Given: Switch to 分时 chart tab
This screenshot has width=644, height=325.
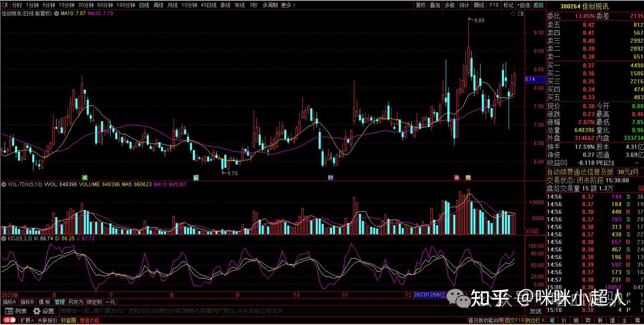Looking at the screenshot, I should tap(16, 5).
